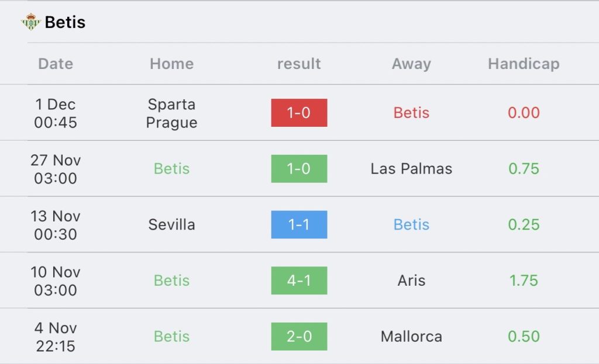
Task: Open the green 1-0 result against Las Palmas
Action: (299, 169)
